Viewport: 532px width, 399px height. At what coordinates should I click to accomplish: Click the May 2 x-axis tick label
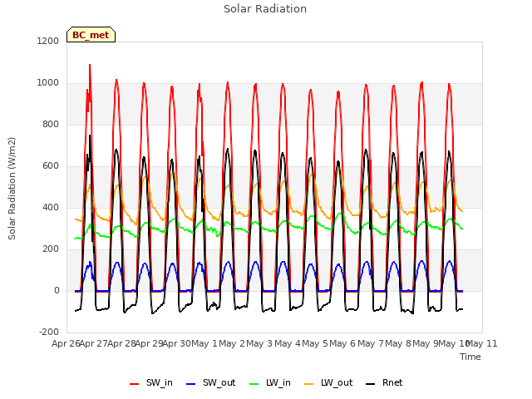(232, 343)
